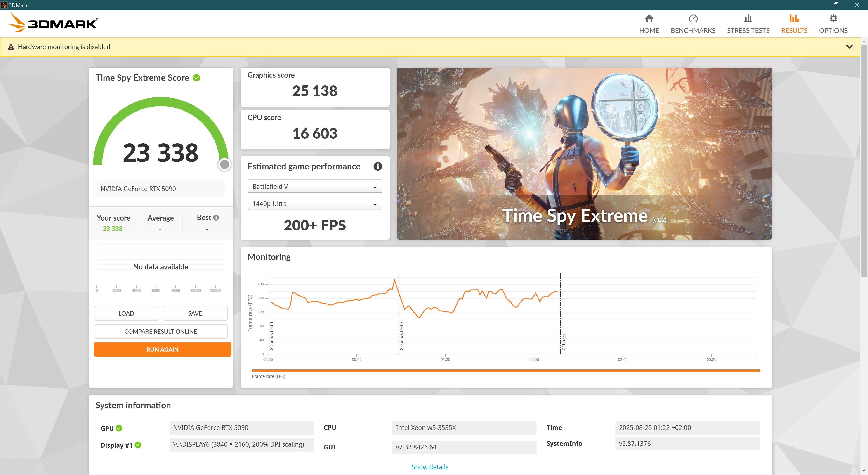Click the large 23 338 score number
Screen dimensions: 868x475
(x=161, y=153)
